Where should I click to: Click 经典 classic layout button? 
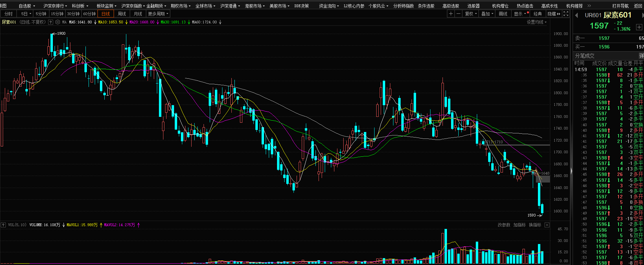(x=538, y=14)
